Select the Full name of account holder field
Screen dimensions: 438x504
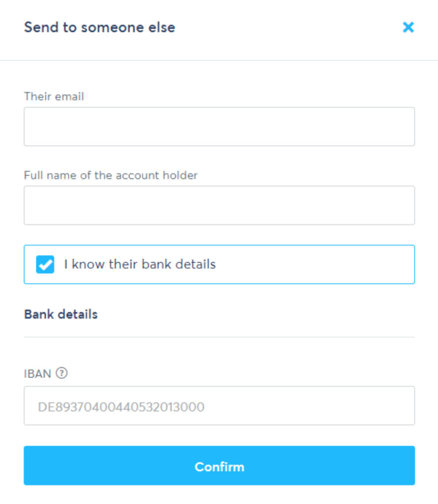click(219, 205)
